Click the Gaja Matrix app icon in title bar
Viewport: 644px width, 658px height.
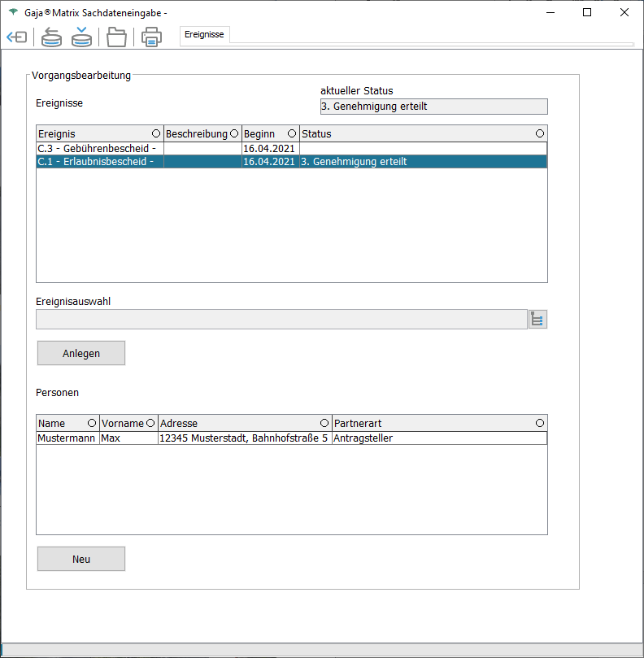(12, 13)
